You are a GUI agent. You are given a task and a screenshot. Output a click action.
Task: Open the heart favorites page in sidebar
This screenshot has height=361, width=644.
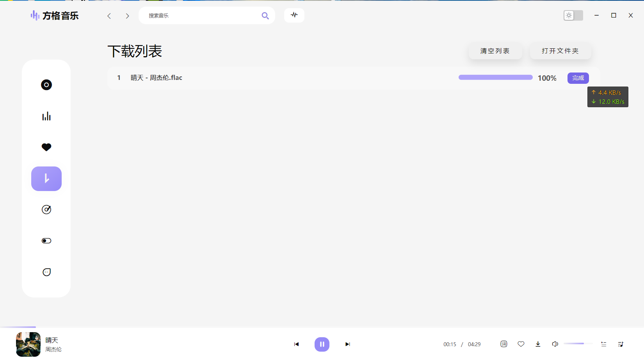pyautogui.click(x=46, y=147)
